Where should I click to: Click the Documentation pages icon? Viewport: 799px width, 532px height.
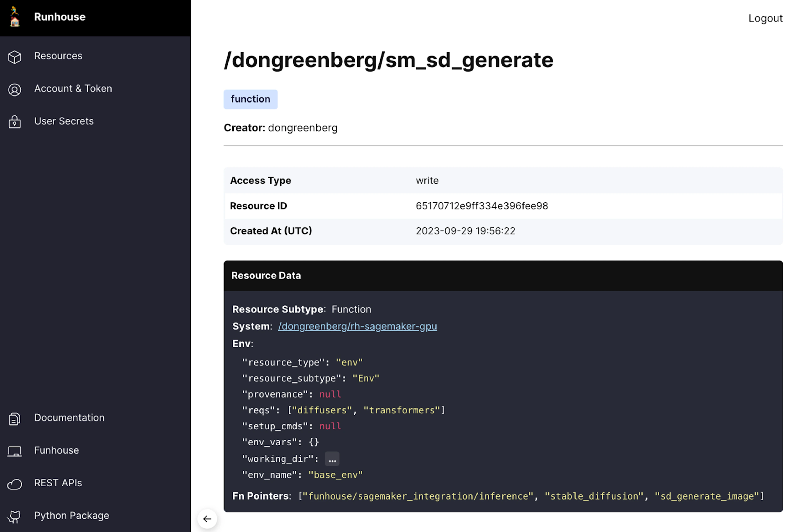click(14, 419)
